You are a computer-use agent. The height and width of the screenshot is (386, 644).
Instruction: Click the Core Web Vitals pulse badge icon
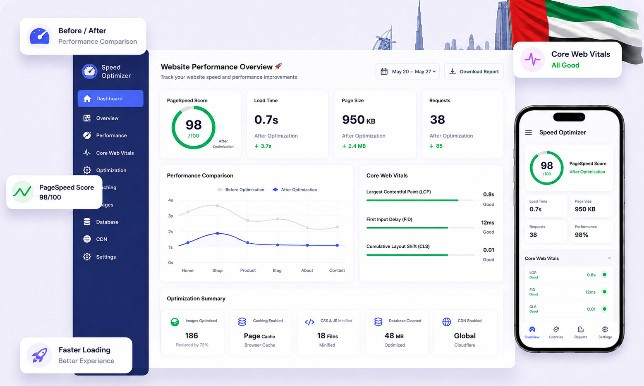point(533,60)
